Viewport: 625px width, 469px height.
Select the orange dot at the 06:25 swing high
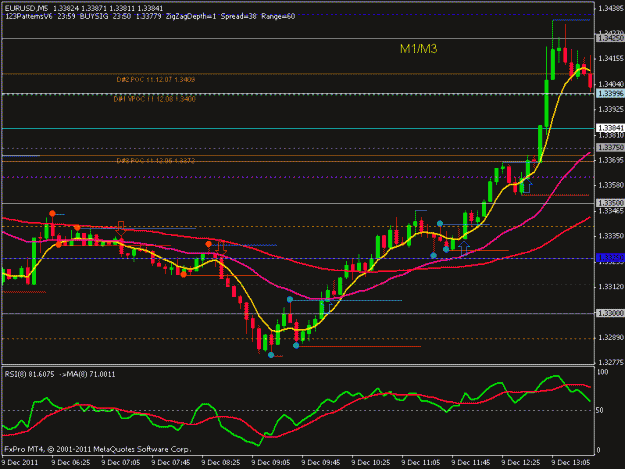pyautogui.click(x=52, y=214)
